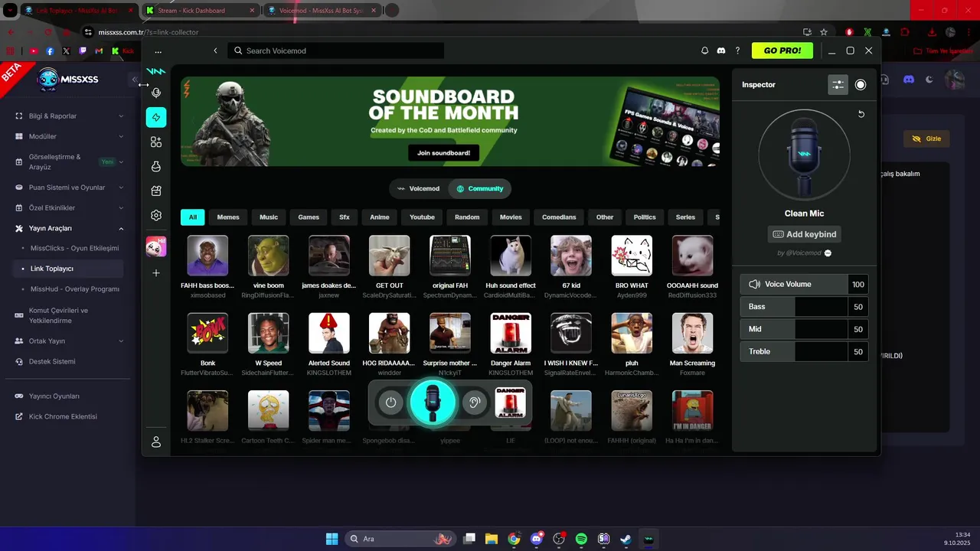Adjust the Treble slider

[795, 352]
